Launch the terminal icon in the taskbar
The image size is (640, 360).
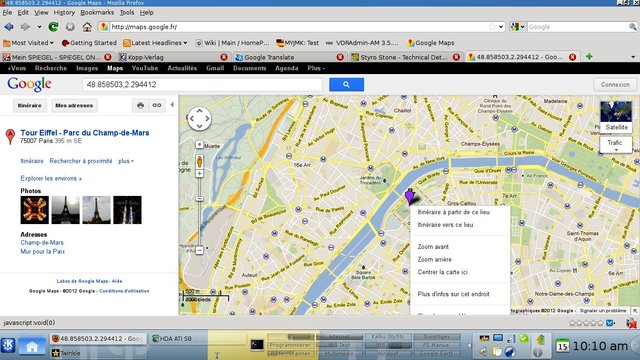pyautogui.click(x=257, y=345)
